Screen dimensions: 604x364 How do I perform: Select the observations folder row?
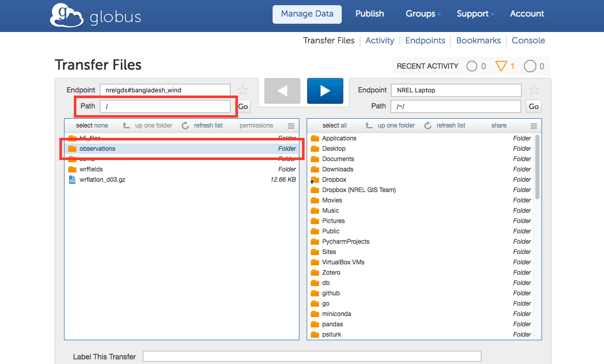coord(182,149)
